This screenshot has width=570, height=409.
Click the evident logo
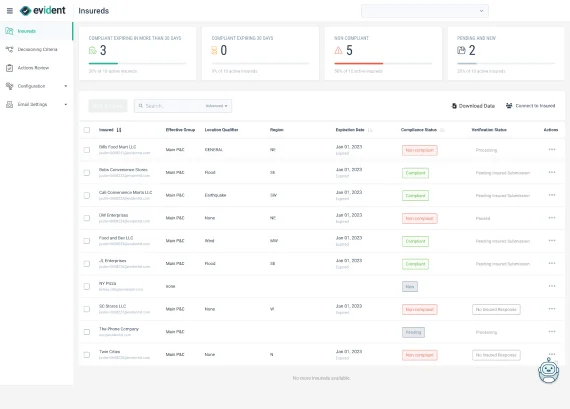point(43,11)
